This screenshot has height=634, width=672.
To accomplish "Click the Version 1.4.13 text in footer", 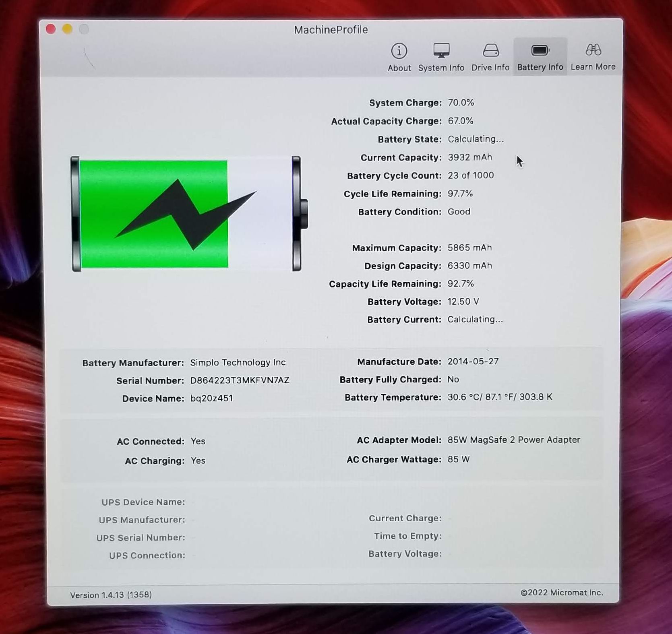I will click(111, 595).
